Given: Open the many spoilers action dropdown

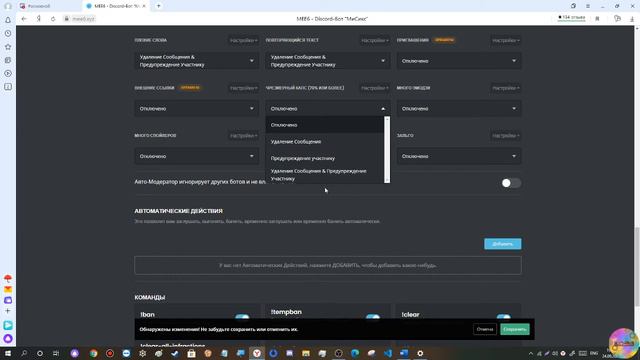Looking at the screenshot, I should click(197, 156).
